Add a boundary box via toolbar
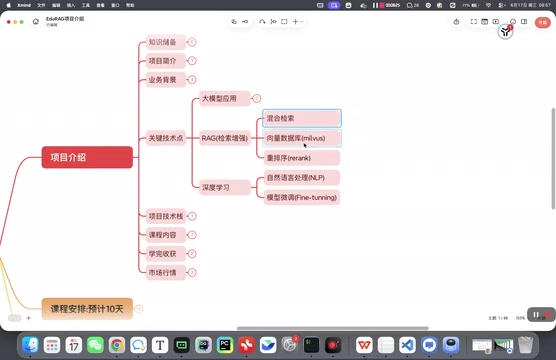The height and width of the screenshot is (360, 556). tap(284, 22)
